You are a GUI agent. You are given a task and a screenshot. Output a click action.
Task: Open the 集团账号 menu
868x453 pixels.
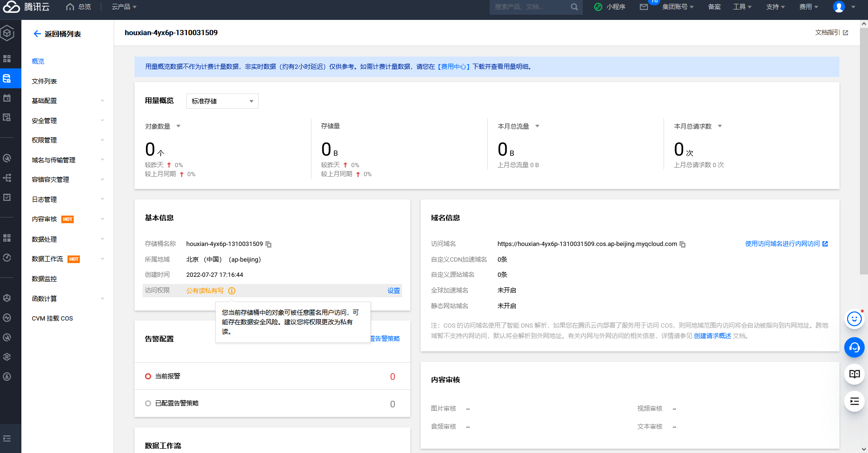pos(678,7)
